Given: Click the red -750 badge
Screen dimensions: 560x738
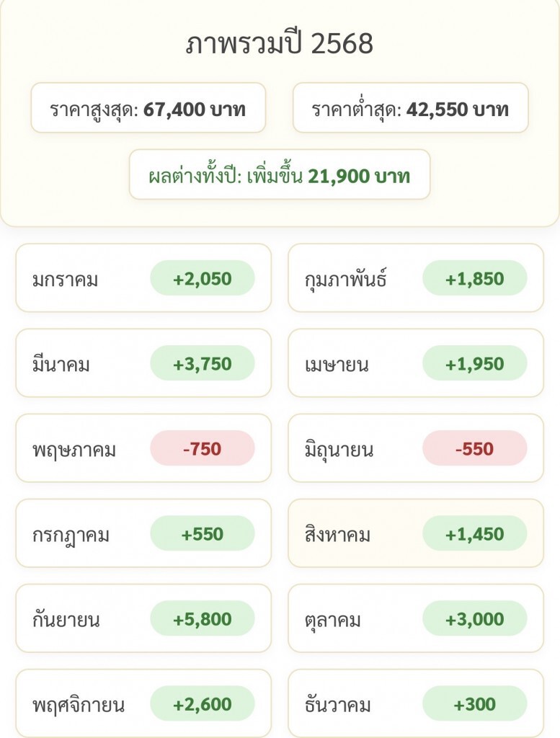Looking at the screenshot, I should pyautogui.click(x=203, y=448).
